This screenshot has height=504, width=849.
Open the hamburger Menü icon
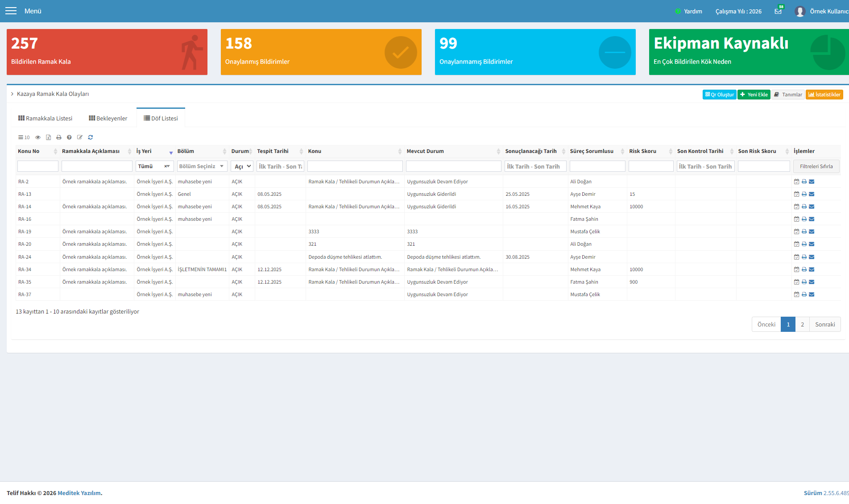[x=11, y=11]
